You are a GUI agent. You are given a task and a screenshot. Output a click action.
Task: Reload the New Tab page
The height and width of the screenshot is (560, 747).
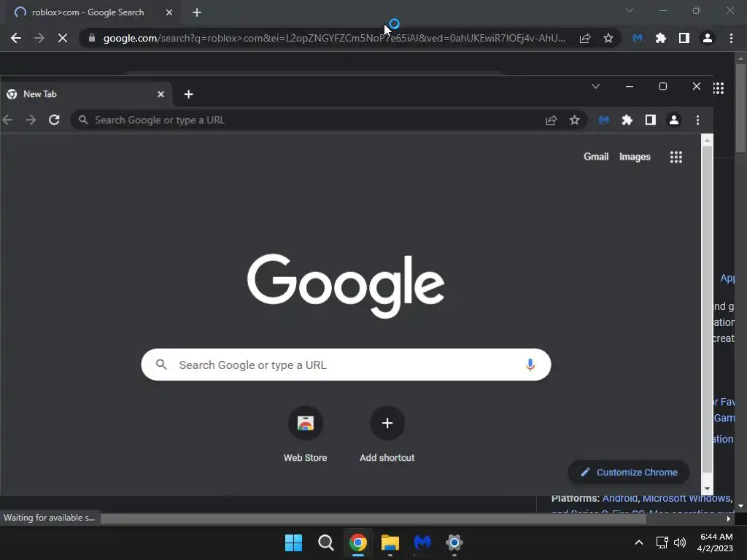coord(54,120)
